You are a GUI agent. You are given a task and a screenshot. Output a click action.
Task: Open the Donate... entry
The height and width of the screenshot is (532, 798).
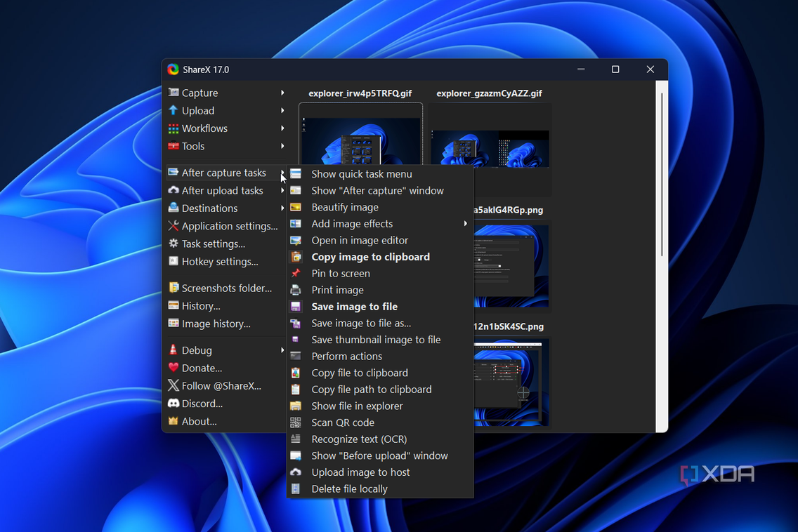pyautogui.click(x=226, y=368)
